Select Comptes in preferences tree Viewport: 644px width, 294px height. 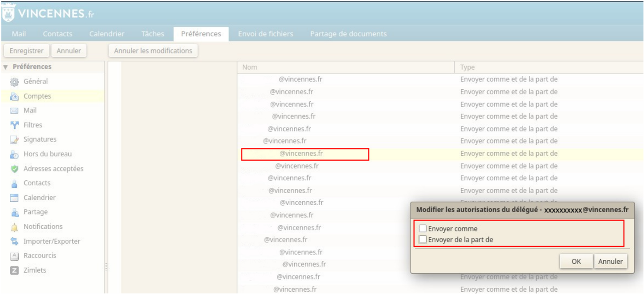[x=37, y=96]
